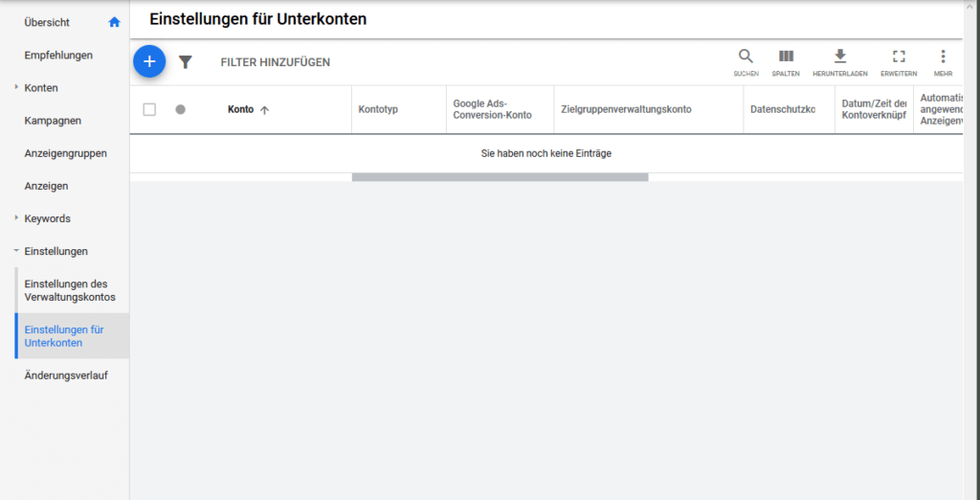Click the blue plus add button
The width and height of the screenshot is (980, 500).
coord(149,61)
